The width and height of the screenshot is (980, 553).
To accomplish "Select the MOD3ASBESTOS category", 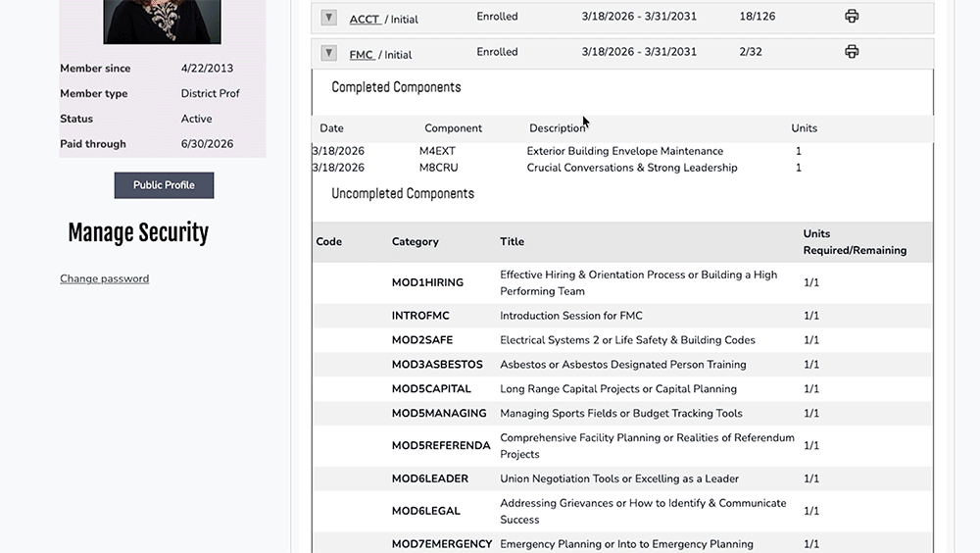I will pos(437,365).
